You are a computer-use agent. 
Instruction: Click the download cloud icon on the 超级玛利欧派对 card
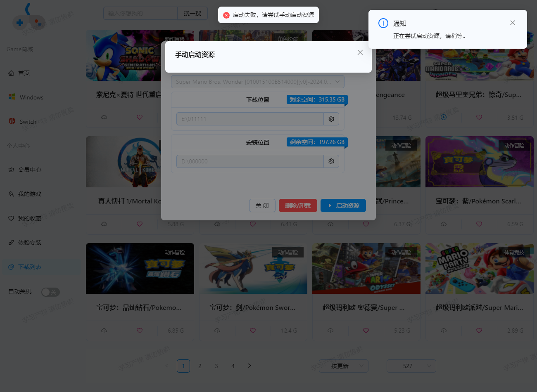point(444,331)
